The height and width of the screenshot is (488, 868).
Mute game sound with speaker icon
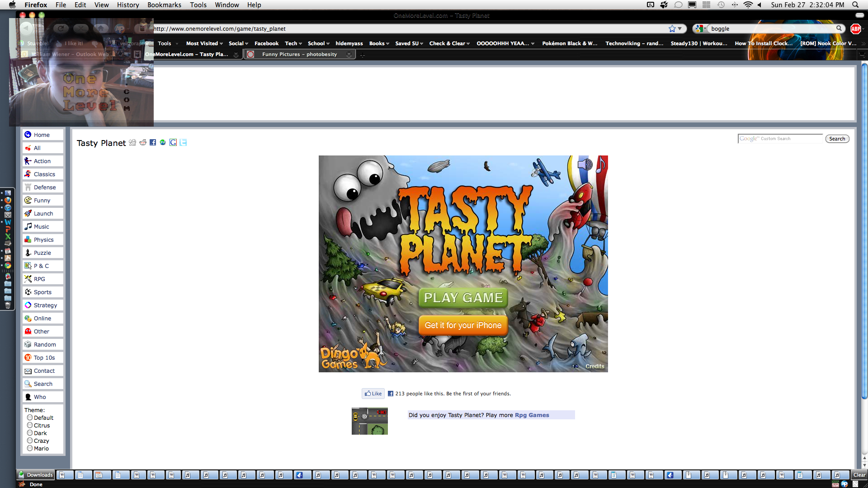click(x=585, y=164)
